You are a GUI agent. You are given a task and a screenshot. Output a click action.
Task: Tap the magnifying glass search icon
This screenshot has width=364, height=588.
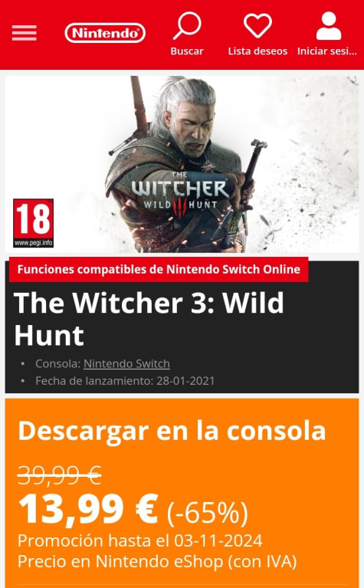(187, 25)
